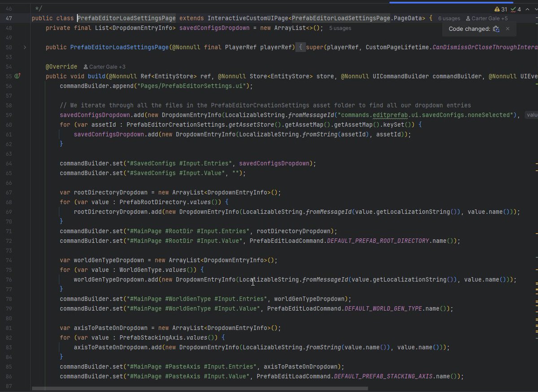This screenshot has height=392, width=538.
Task: Open the 31 warnings inspection indicator
Action: (501, 9)
